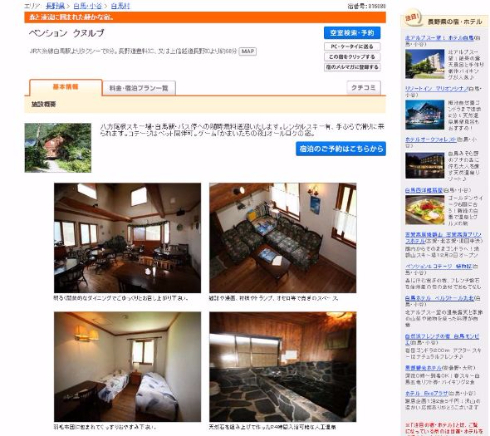
Task: Open the pension exterior forest thumbnail
Action: (58, 148)
